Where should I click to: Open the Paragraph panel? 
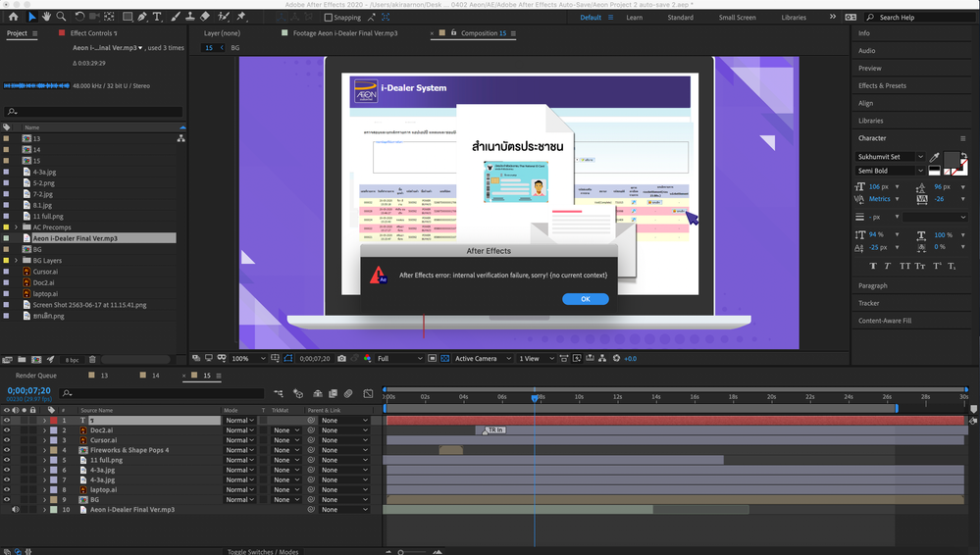coord(872,285)
